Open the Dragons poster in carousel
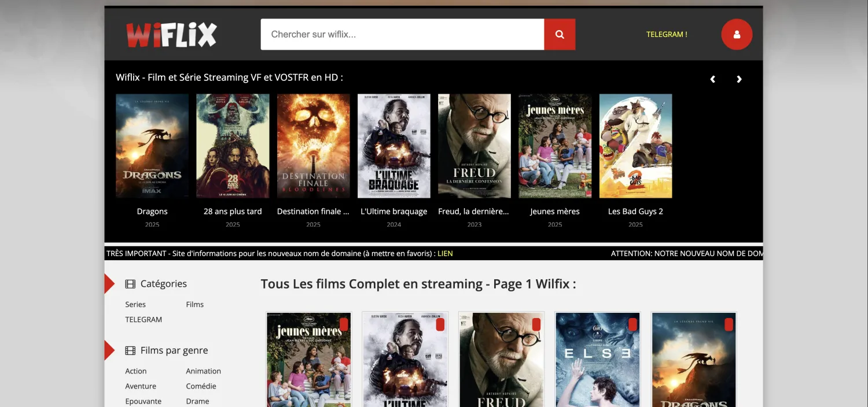This screenshot has height=407, width=868. (x=152, y=146)
